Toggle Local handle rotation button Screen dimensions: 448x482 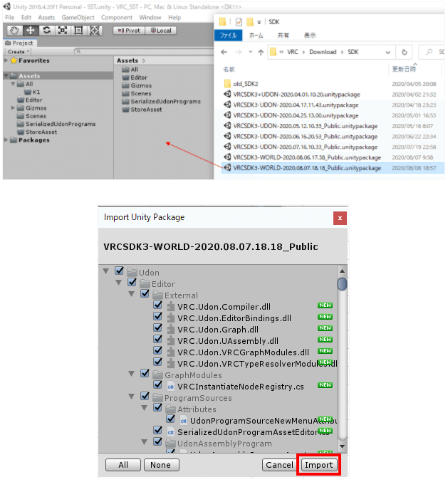pos(161,31)
